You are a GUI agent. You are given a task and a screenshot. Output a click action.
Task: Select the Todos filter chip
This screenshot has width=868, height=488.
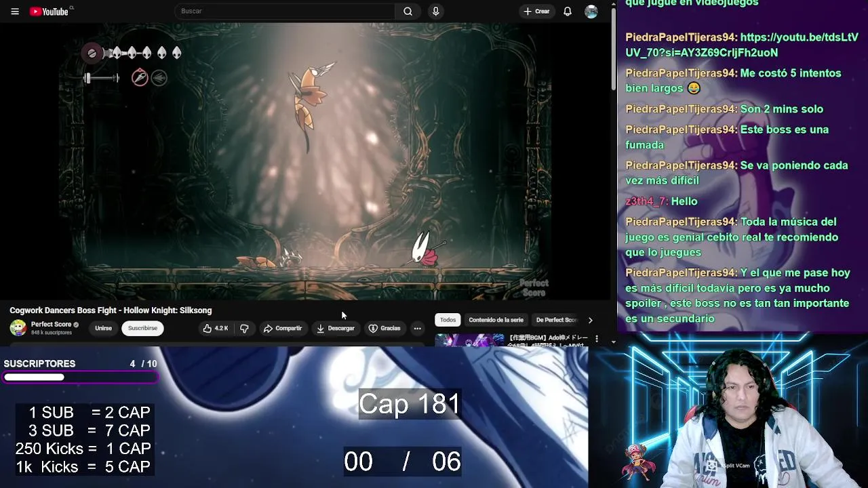point(448,320)
